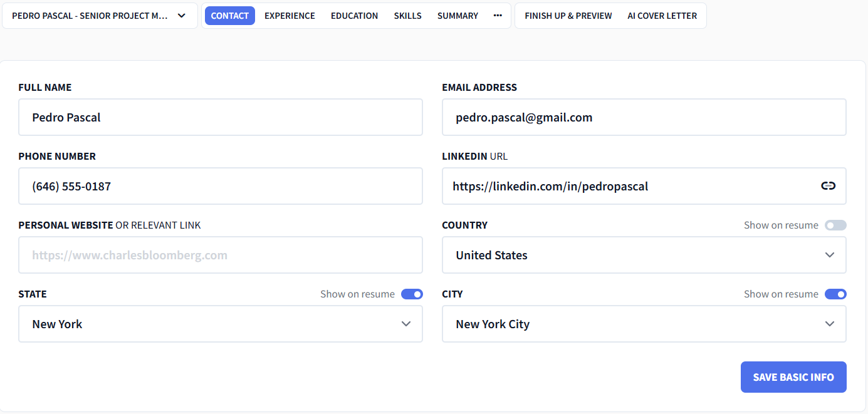Disable 'Show on resume' for City

[835, 294]
